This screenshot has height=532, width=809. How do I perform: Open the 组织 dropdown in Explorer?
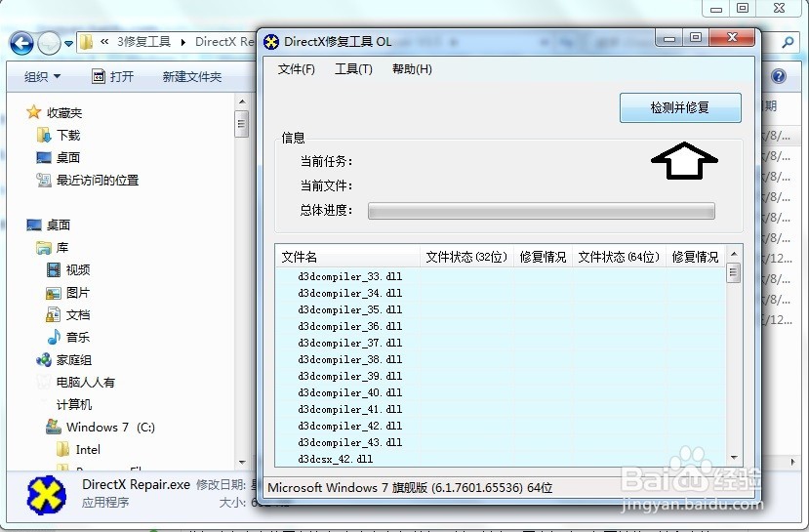coord(42,77)
